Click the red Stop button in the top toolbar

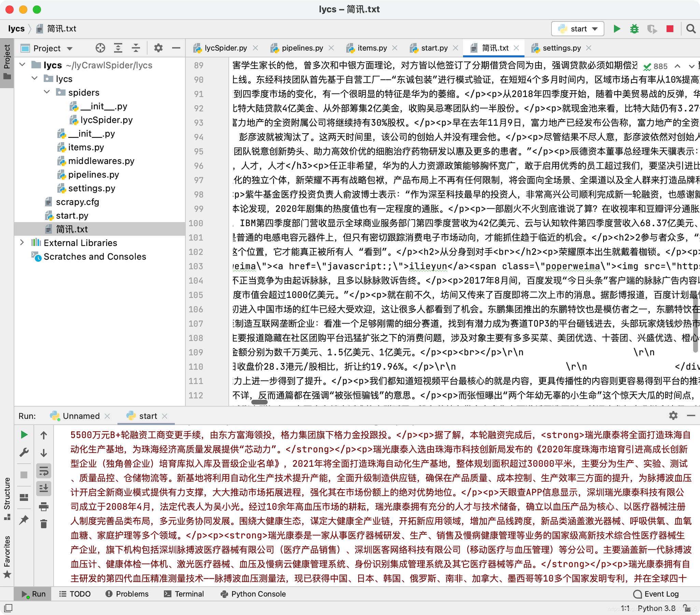click(670, 29)
